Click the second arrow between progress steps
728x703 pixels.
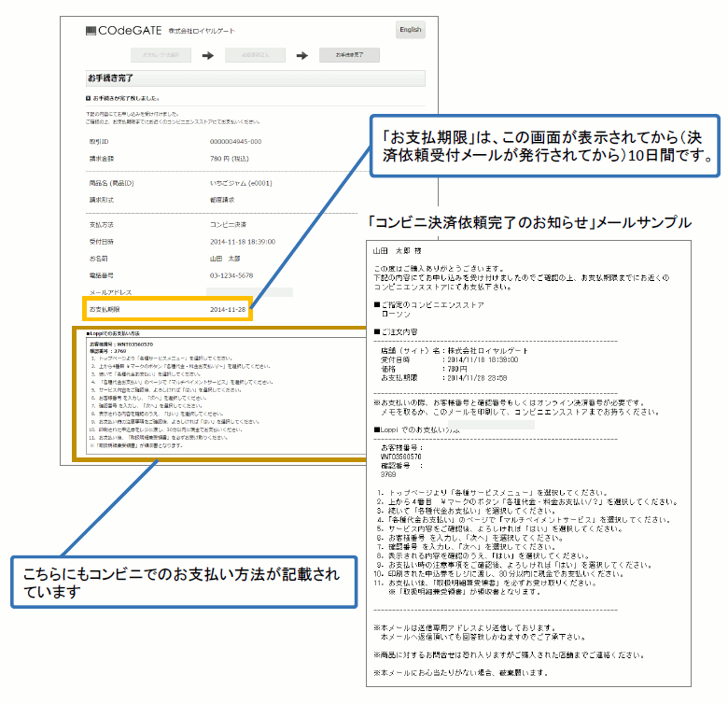pos(301,55)
